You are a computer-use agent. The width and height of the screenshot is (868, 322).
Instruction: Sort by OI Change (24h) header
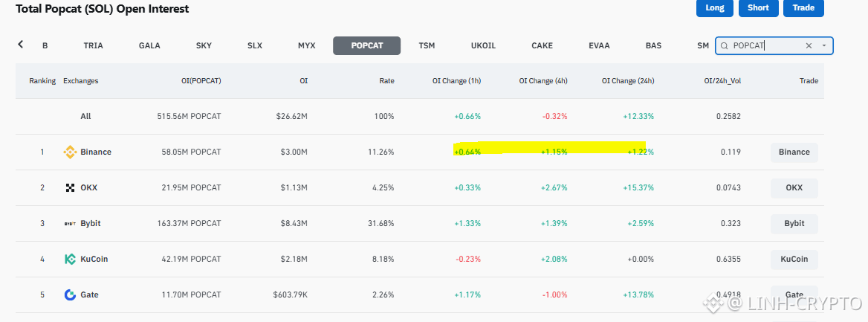(628, 81)
